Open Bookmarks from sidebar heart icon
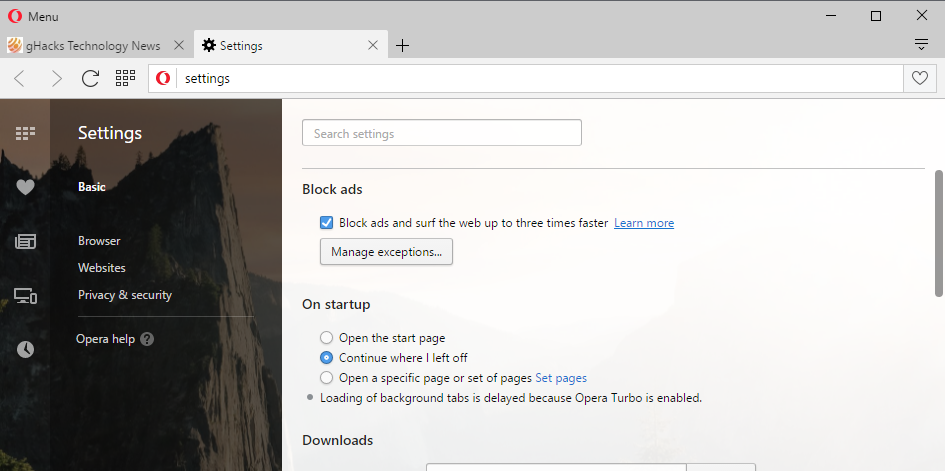This screenshot has height=471, width=945. [x=25, y=188]
